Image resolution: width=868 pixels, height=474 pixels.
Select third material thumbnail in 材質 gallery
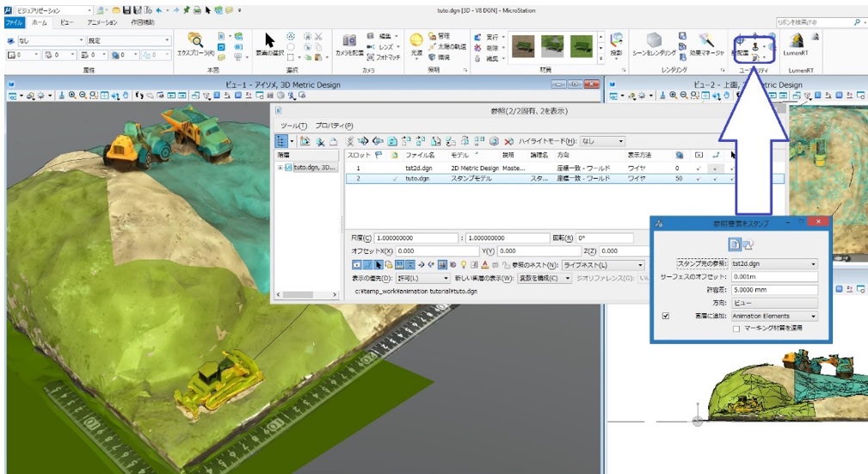[582, 46]
